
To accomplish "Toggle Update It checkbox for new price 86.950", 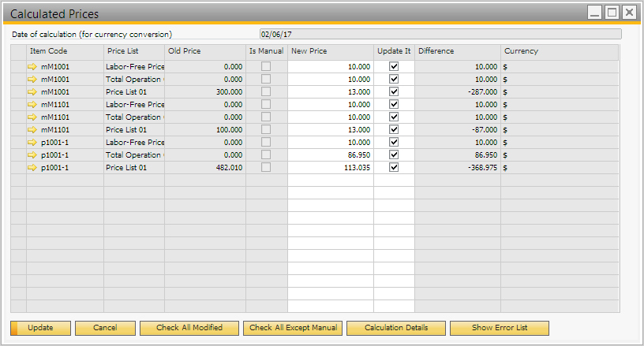I will click(394, 155).
